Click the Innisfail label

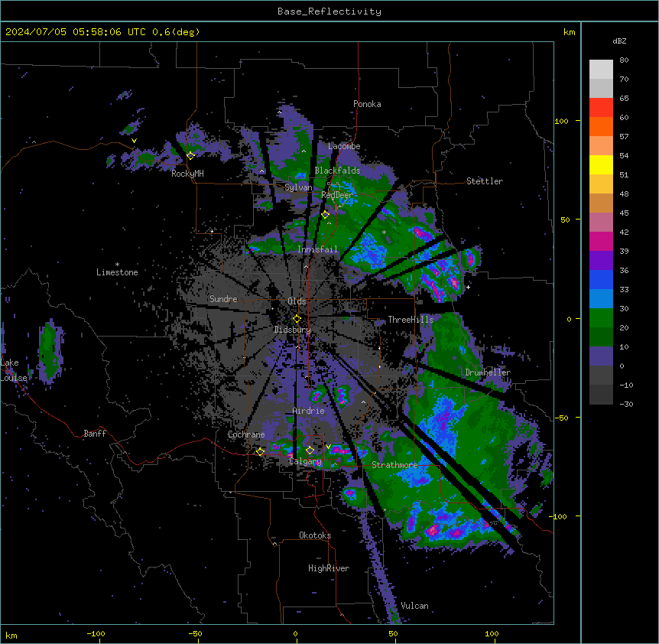tap(317, 249)
